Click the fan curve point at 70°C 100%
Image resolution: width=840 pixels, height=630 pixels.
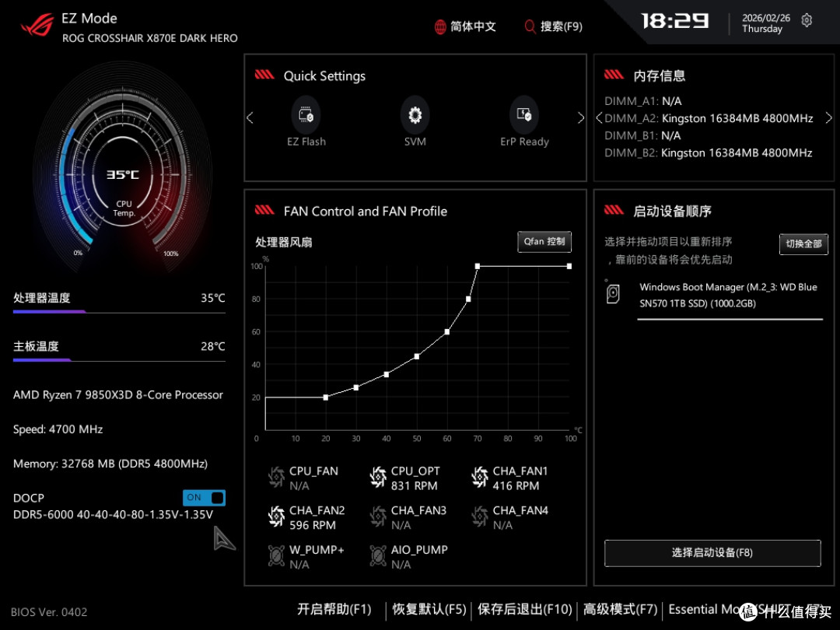pyautogui.click(x=478, y=266)
